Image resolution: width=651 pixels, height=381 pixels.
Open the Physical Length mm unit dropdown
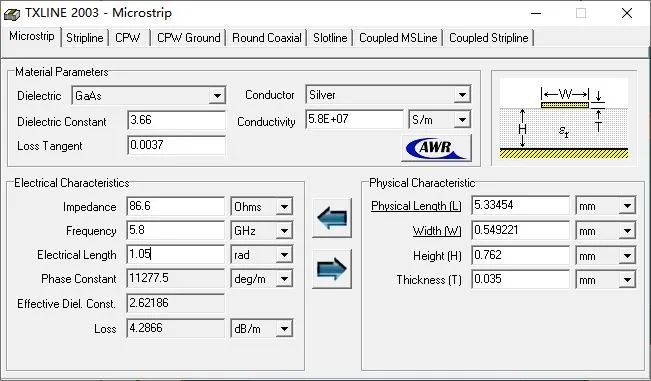(627, 206)
